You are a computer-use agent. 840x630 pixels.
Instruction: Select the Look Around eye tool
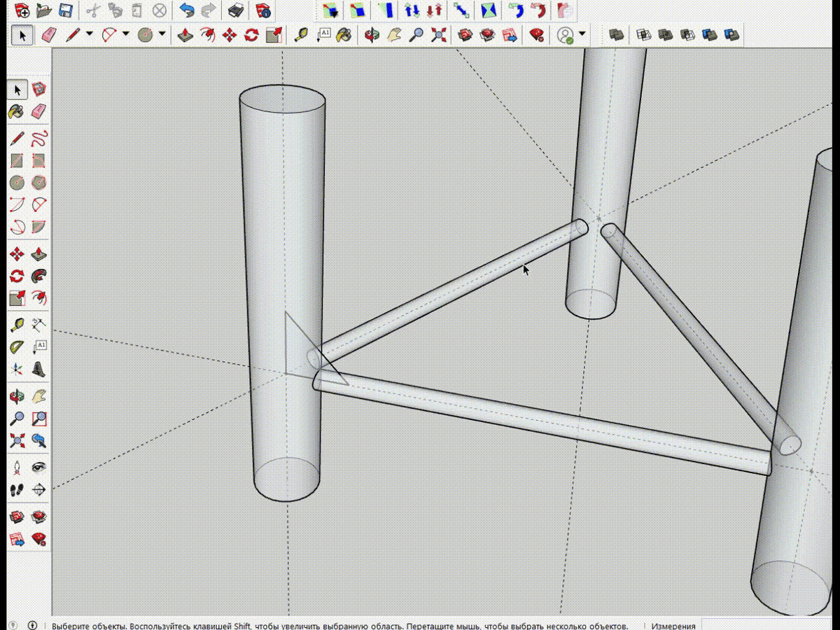tap(39, 467)
